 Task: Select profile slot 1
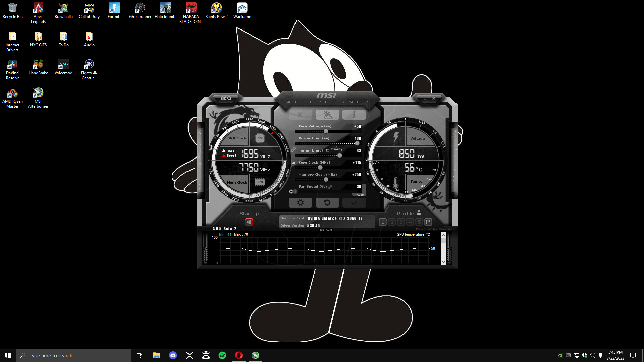[383, 222]
